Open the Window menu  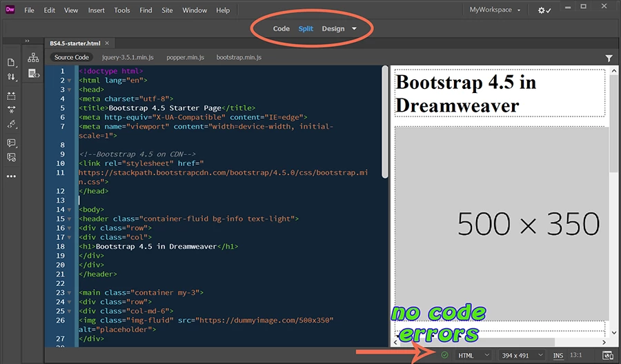pos(195,10)
